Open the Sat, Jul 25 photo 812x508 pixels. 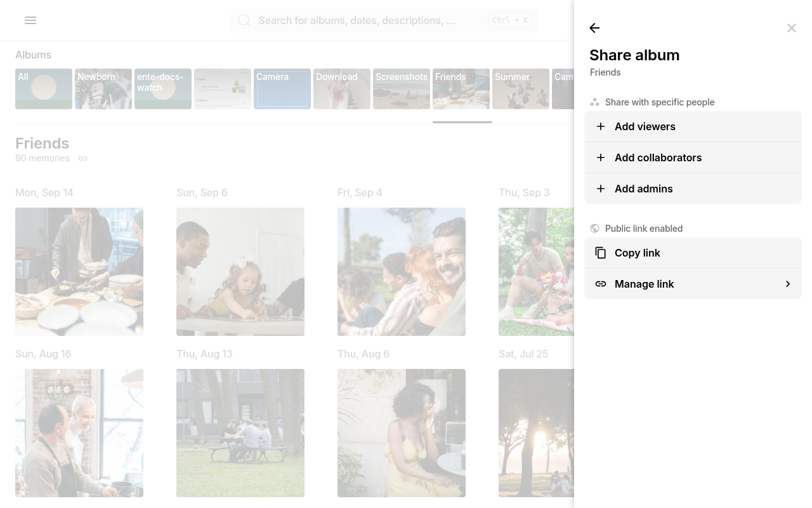536,433
